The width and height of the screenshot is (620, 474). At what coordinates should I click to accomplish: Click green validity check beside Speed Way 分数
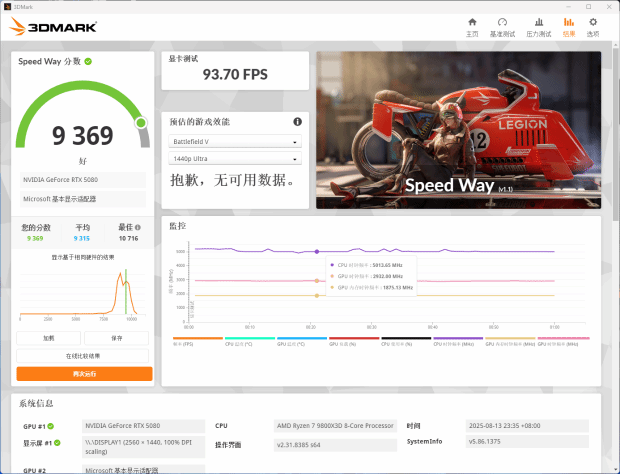coord(88,61)
